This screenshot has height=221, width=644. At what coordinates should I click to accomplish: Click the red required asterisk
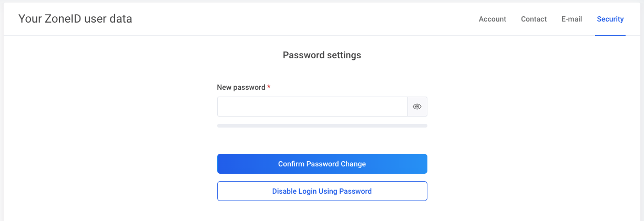tap(269, 87)
